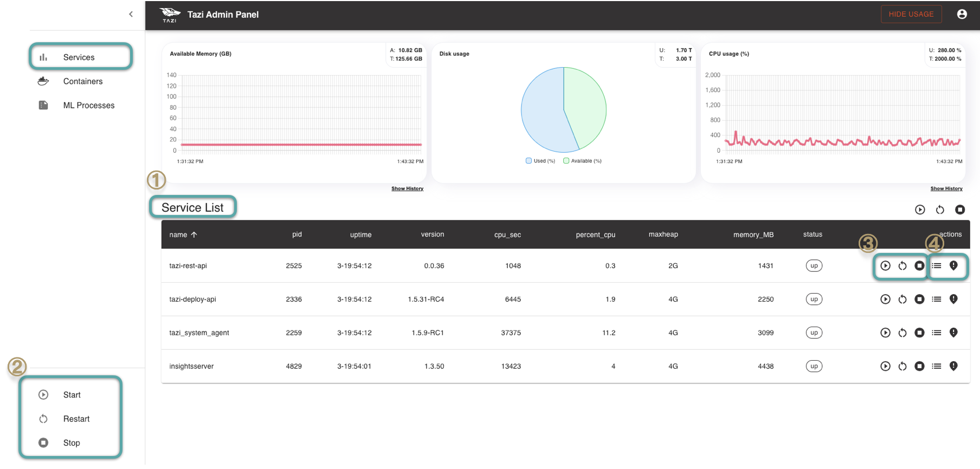Click the up status badge for insightsserver
The width and height of the screenshot is (980, 469).
click(814, 366)
